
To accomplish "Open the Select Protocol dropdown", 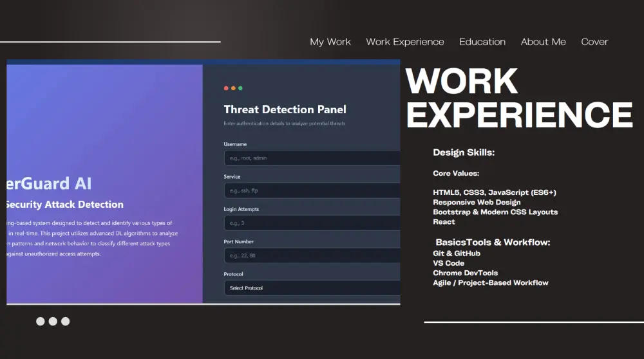I will pyautogui.click(x=312, y=288).
